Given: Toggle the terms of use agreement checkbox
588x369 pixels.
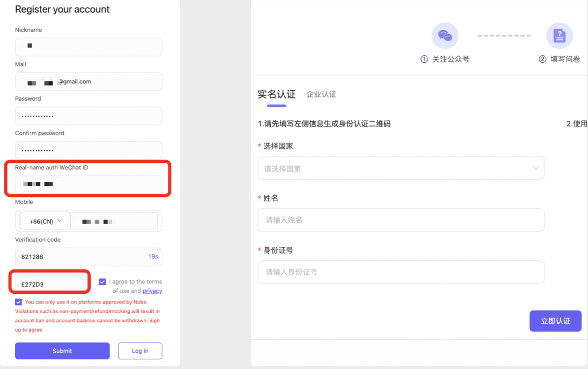Looking at the screenshot, I should pos(103,282).
